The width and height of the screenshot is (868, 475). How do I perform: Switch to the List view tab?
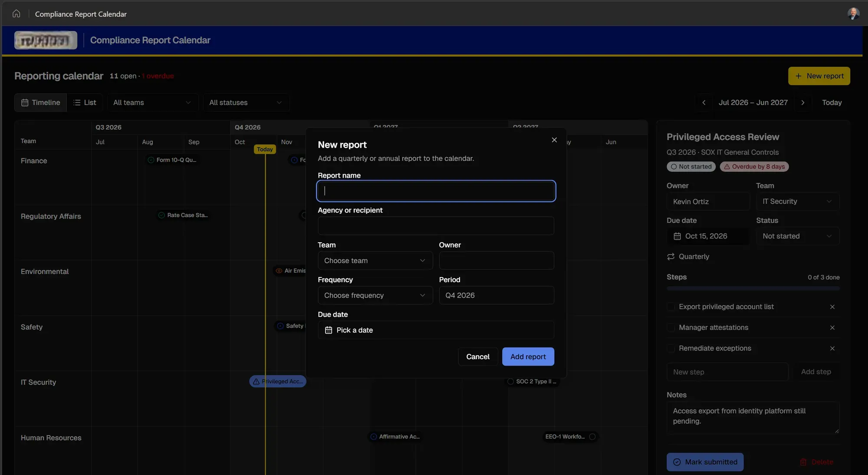pyautogui.click(x=85, y=102)
